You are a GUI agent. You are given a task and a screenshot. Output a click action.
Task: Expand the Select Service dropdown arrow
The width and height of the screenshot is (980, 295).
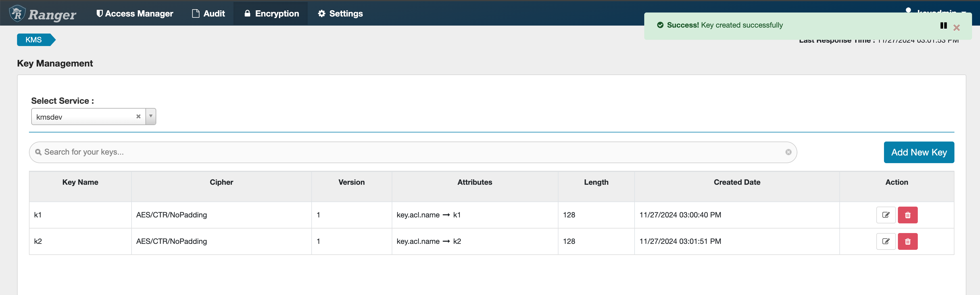point(151,117)
